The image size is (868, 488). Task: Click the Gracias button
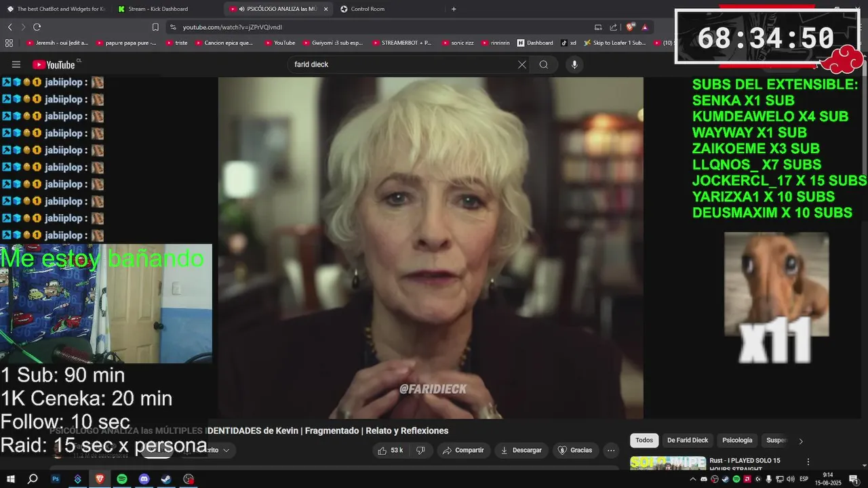574,450
